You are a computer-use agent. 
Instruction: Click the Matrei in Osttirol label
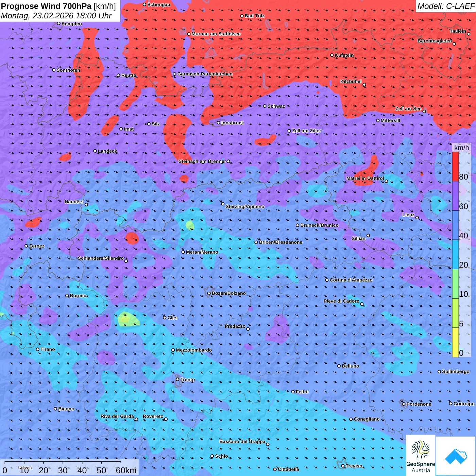point(365,178)
